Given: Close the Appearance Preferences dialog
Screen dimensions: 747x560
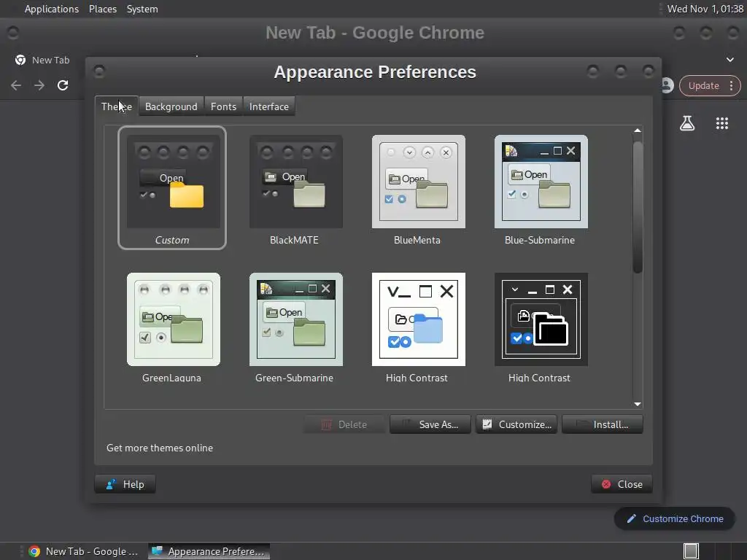Looking at the screenshot, I should (x=622, y=484).
